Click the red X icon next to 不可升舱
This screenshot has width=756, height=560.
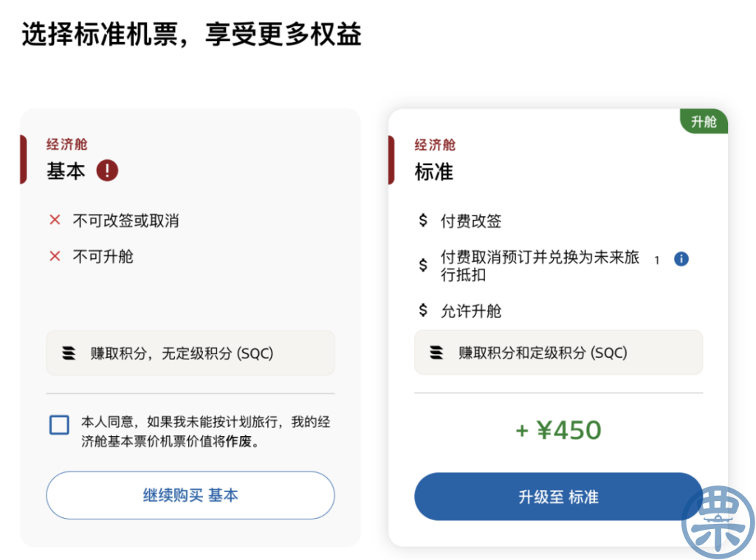pos(55,256)
